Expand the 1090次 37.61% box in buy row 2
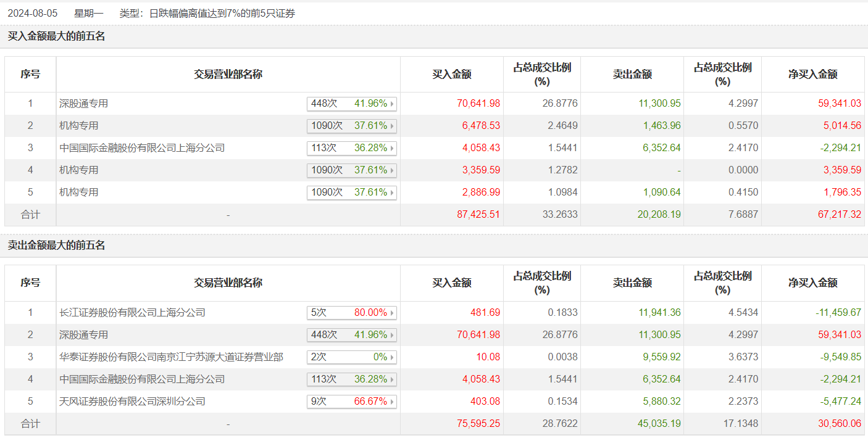This screenshot has height=438, width=868. (351, 126)
